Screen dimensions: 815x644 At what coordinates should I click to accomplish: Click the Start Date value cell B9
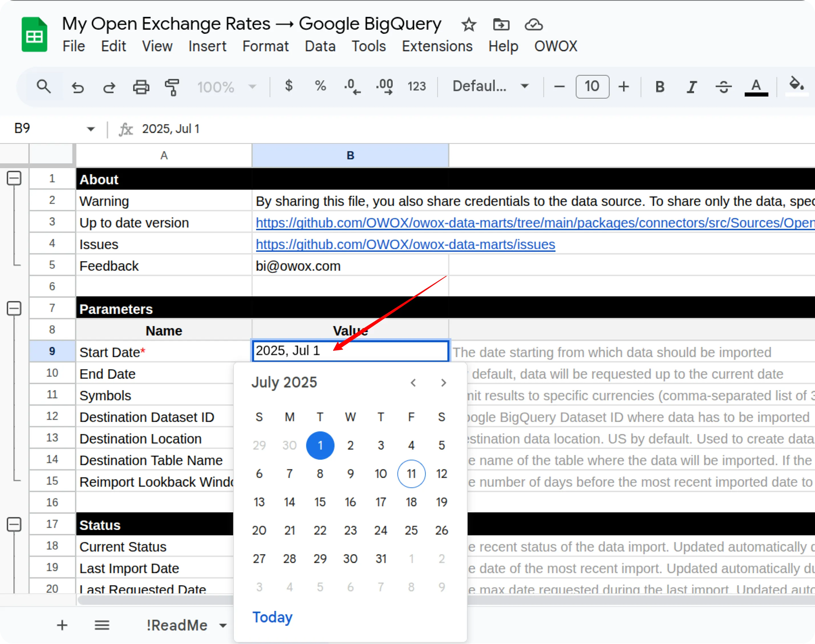tap(350, 351)
